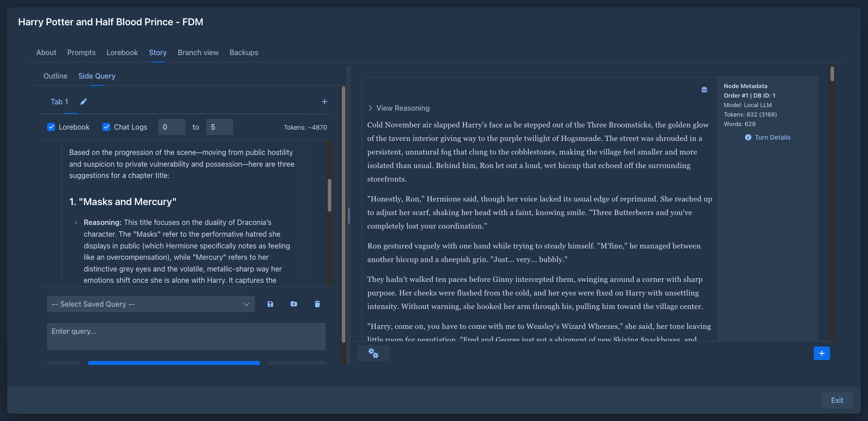Click the Tokens: ~4870 label
Screen dimensions: 868x421
point(305,127)
